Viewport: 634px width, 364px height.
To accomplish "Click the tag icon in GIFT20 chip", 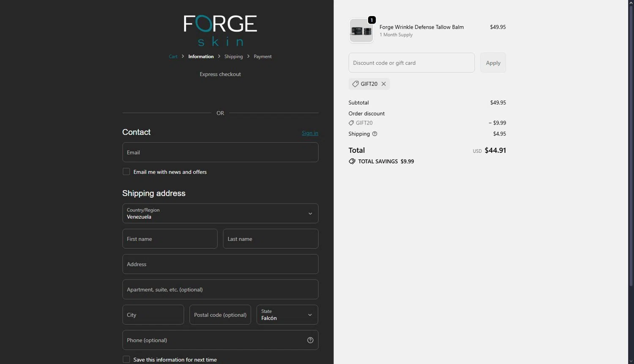I will [355, 84].
